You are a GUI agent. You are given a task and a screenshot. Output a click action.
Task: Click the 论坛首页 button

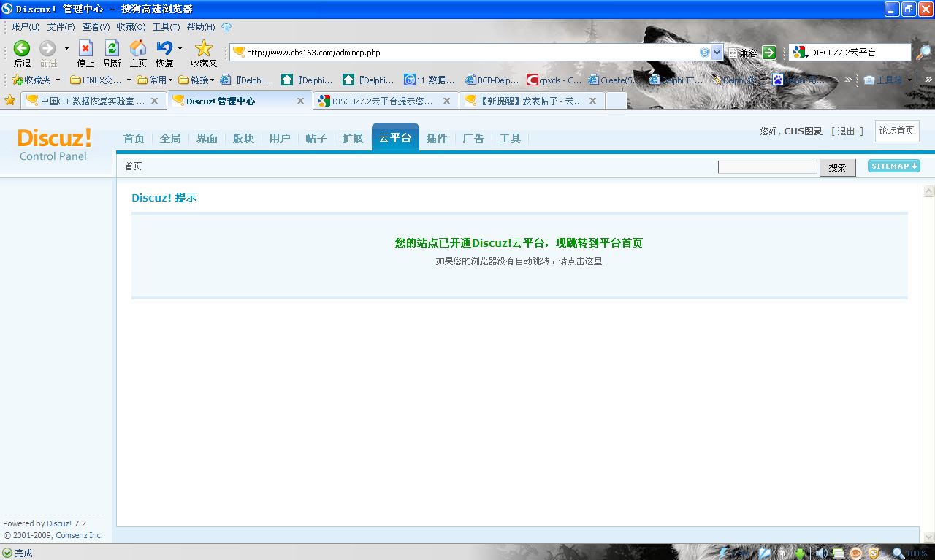point(896,131)
